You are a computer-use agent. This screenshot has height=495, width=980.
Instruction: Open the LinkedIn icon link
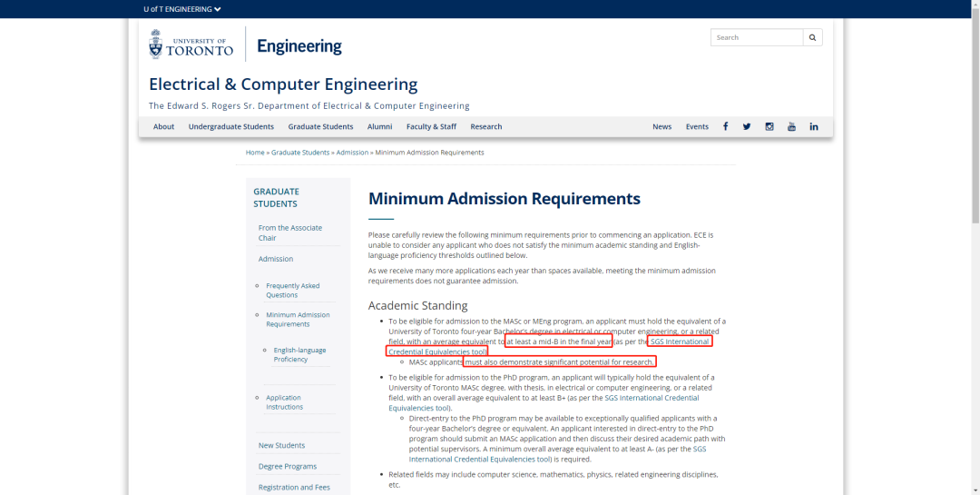pyautogui.click(x=814, y=126)
